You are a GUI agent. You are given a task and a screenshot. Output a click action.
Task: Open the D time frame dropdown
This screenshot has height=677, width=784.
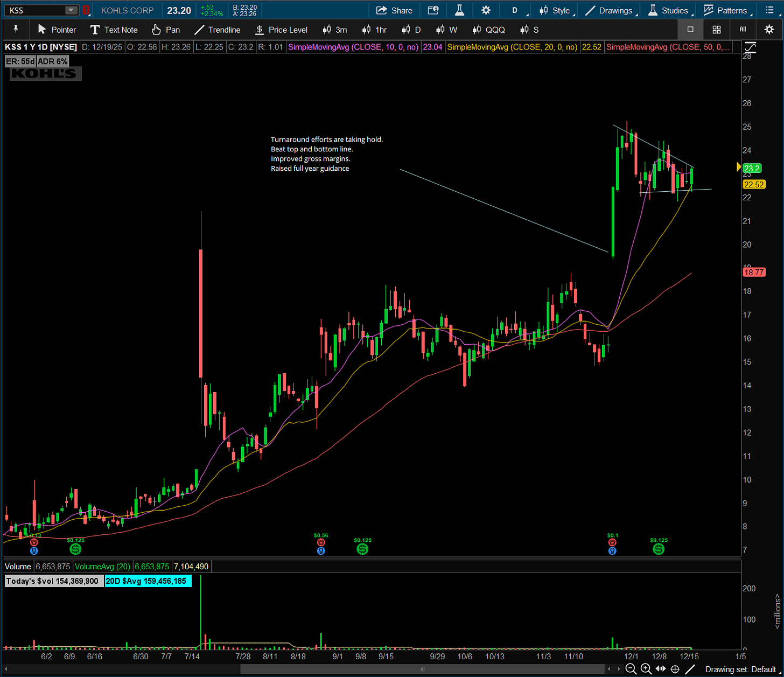pos(516,10)
